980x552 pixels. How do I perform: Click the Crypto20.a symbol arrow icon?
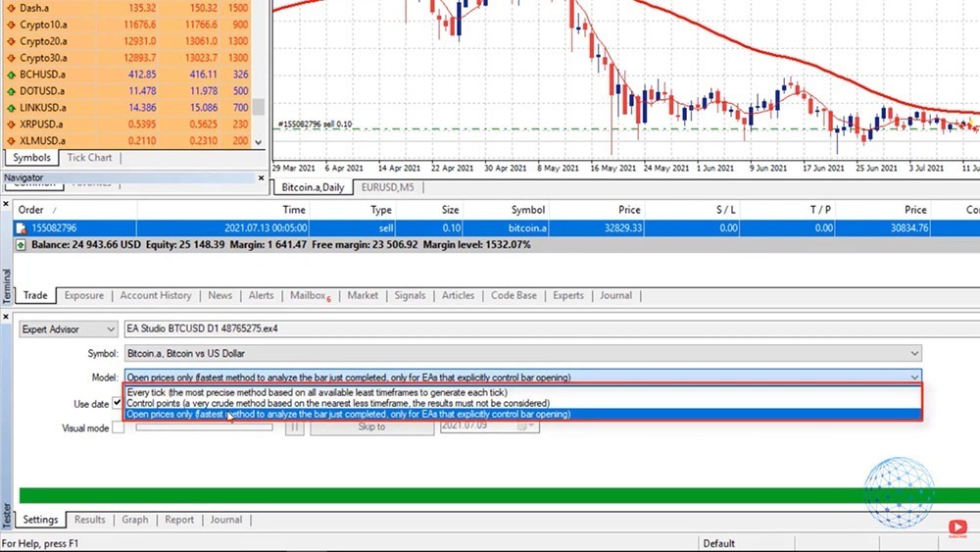[x=11, y=41]
